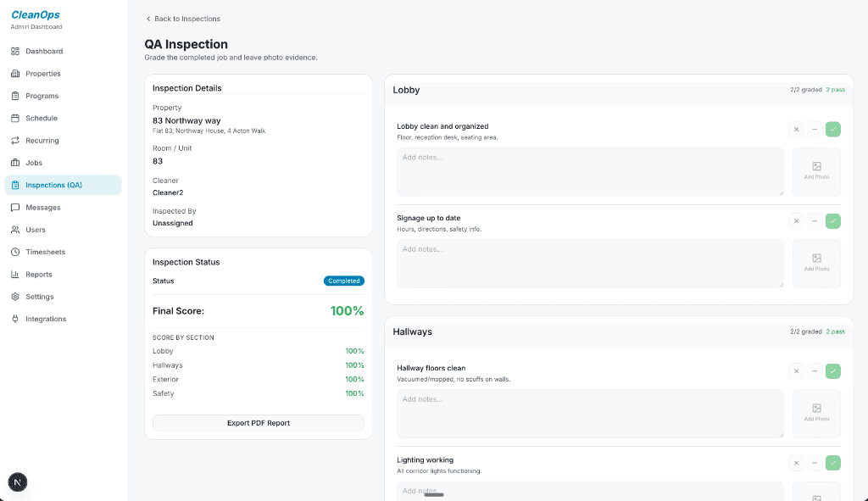This screenshot has width=868, height=501.
Task: Type notes for Hallway floors clean field
Action: (590, 414)
